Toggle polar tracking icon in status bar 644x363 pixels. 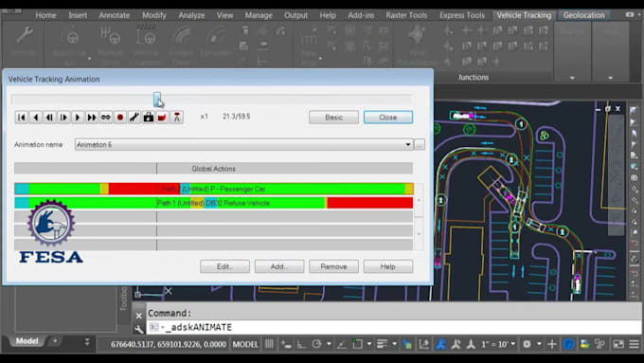(x=316, y=344)
